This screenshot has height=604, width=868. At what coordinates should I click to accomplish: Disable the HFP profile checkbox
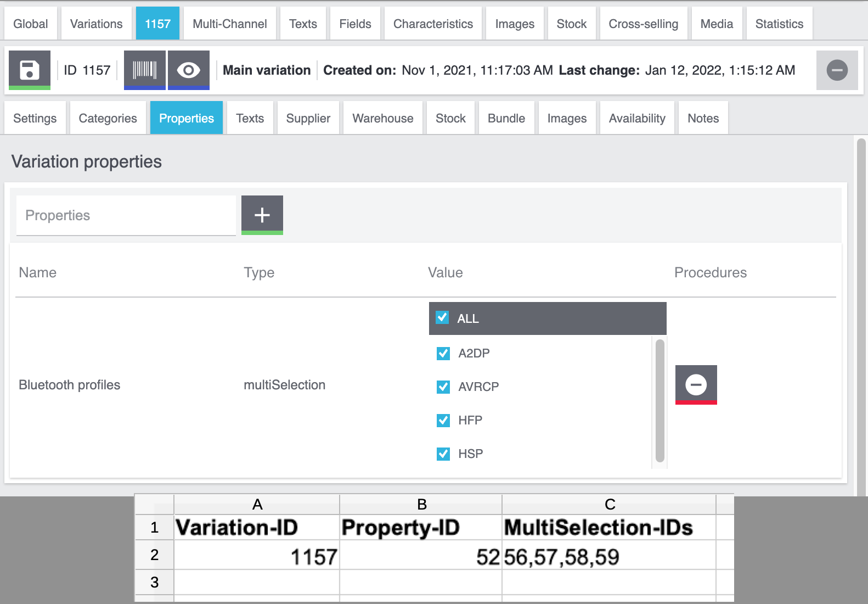(443, 421)
